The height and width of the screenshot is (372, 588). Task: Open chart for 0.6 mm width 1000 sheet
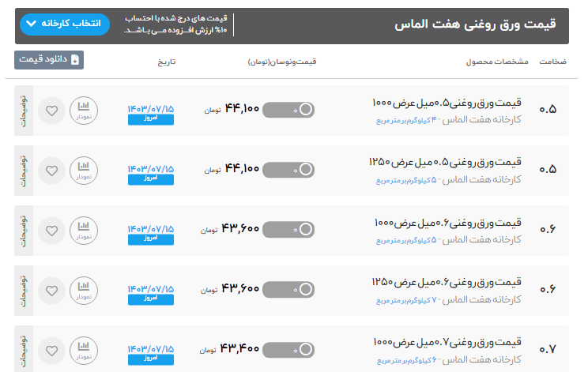(84, 229)
